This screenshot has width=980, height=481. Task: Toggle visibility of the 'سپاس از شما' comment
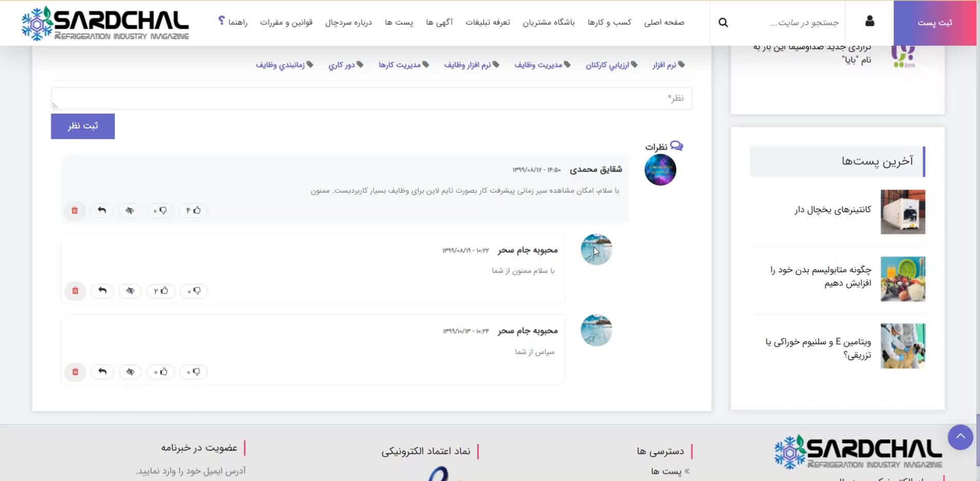130,372
